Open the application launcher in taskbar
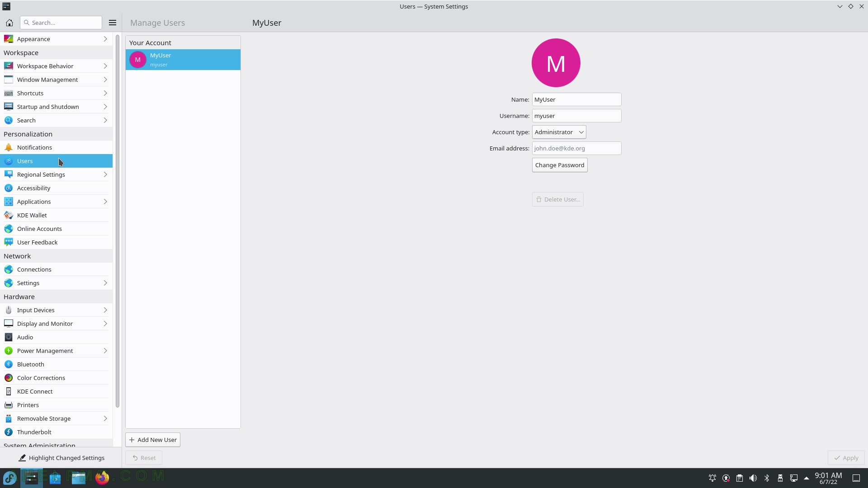Viewport: 868px width, 488px height. [10, 478]
